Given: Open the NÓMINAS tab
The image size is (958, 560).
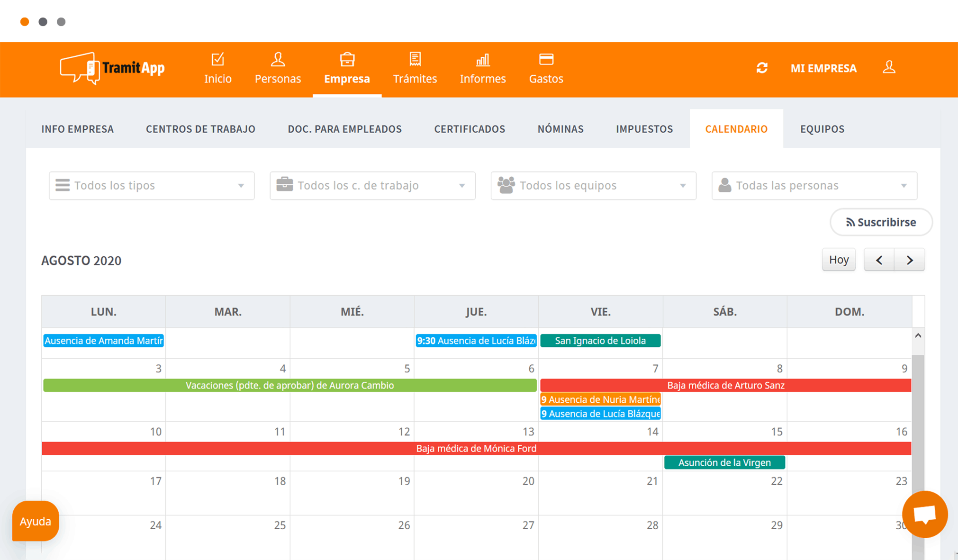Looking at the screenshot, I should coord(560,129).
